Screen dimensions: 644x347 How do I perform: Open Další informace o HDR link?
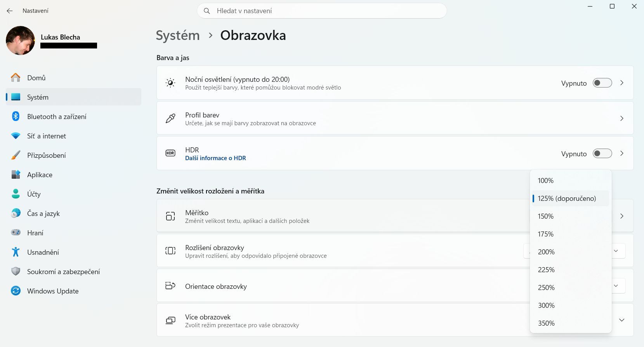(x=215, y=158)
